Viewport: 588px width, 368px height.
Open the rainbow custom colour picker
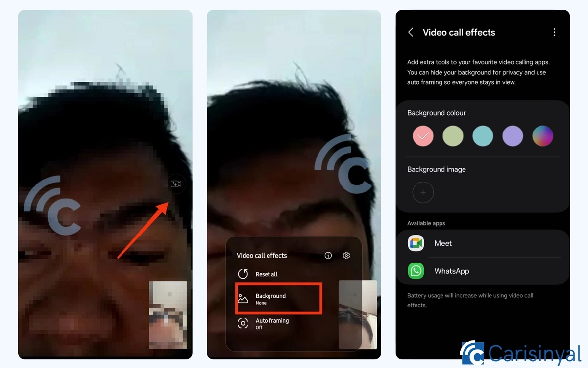(542, 136)
